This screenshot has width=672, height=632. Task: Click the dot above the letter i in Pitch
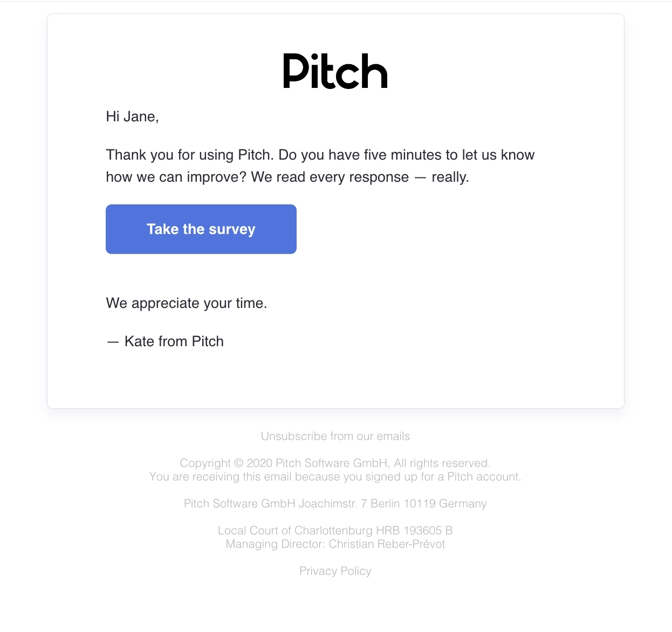coord(314,56)
